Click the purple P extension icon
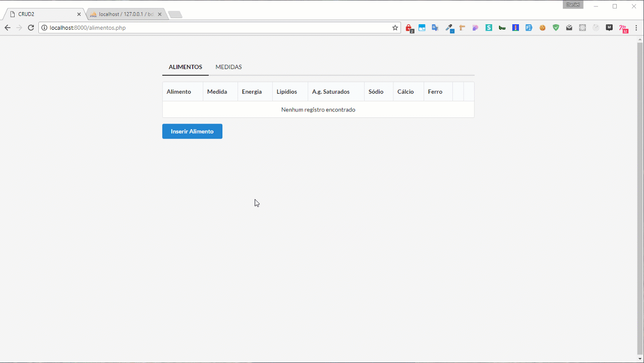This screenshot has height=363, width=644. tap(475, 28)
